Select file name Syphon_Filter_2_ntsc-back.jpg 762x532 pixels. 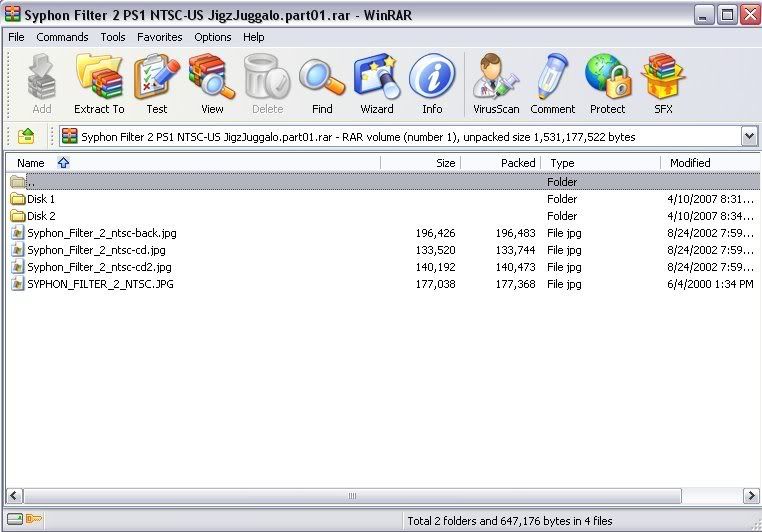pyautogui.click(x=102, y=233)
